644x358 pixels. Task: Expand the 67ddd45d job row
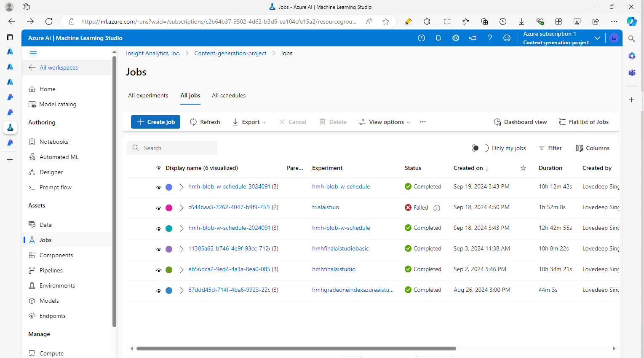182,291
